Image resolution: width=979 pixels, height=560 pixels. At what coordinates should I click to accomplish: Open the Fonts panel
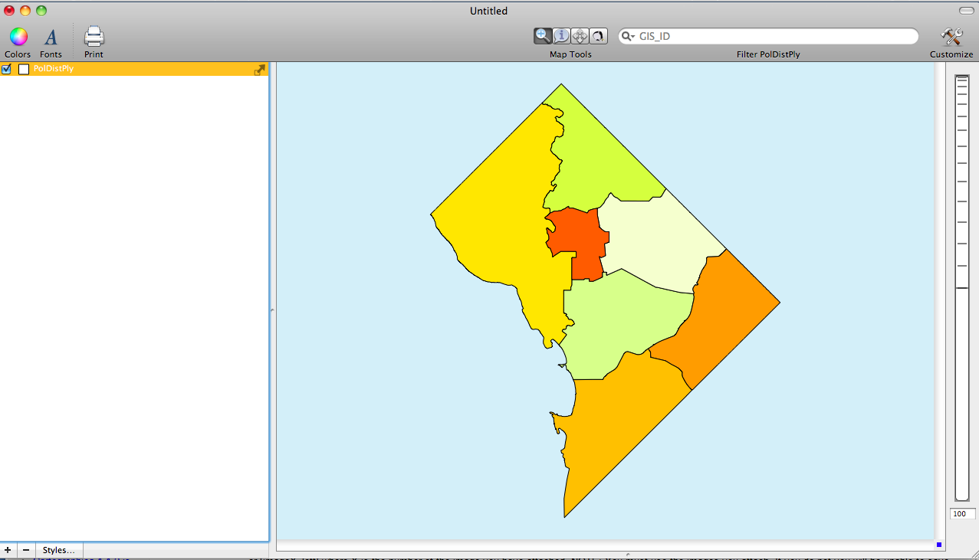51,37
